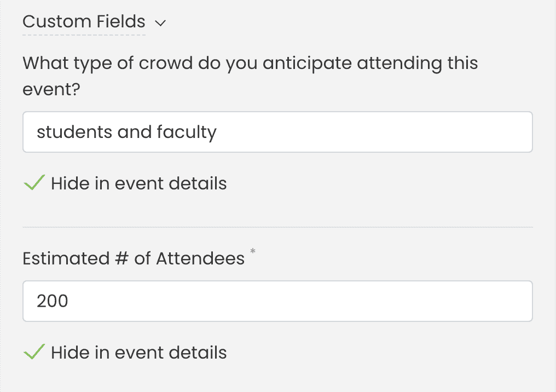Click 'Hide in event details' label below attendees field
Viewport: 556px width, 392px height.
(138, 353)
